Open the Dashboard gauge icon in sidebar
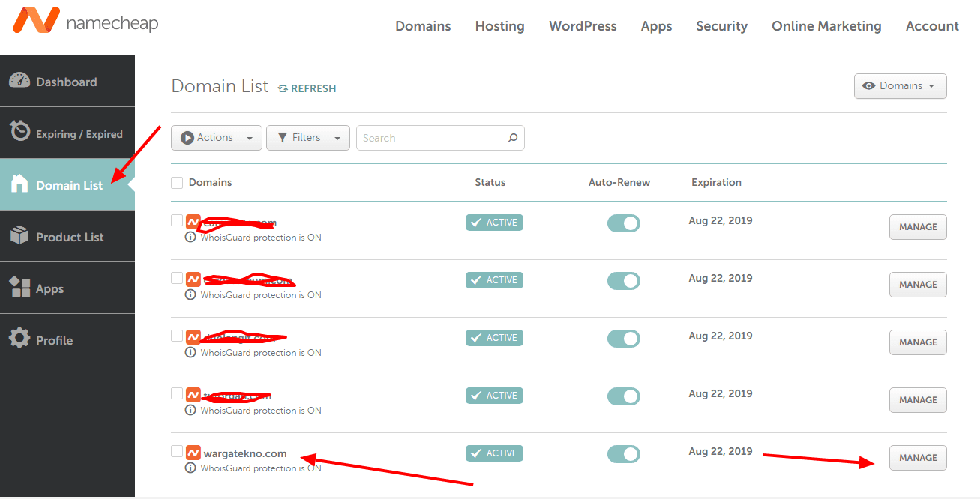 [x=19, y=81]
